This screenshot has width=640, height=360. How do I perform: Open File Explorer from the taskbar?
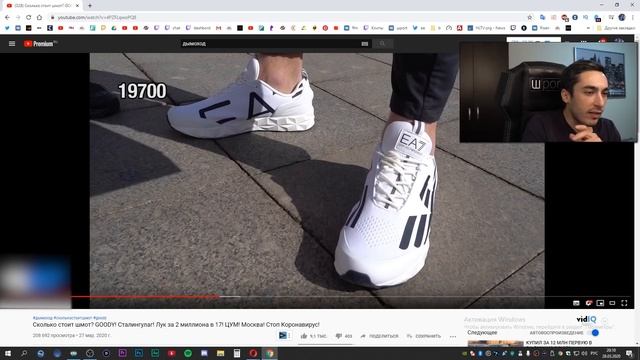(x=220, y=353)
